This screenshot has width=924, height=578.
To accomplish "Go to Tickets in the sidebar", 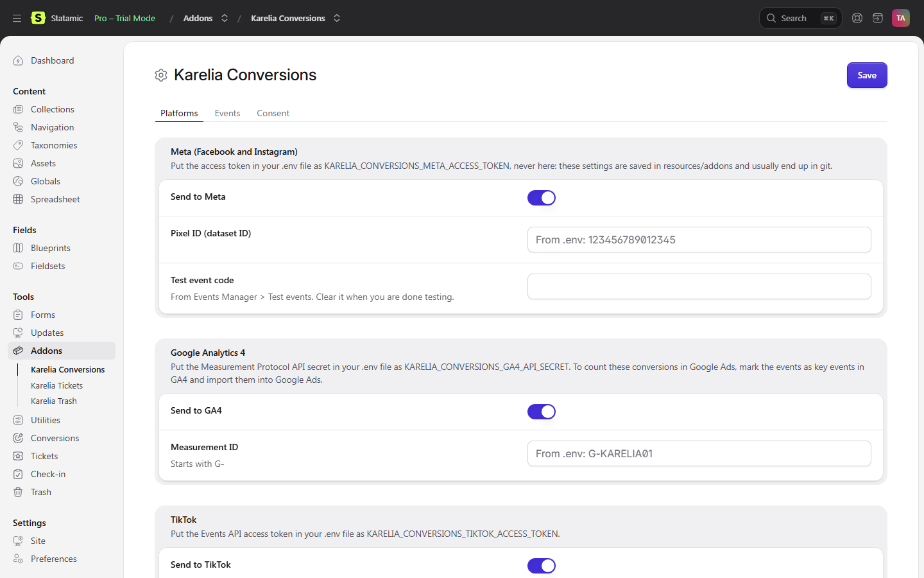I will click(x=44, y=456).
